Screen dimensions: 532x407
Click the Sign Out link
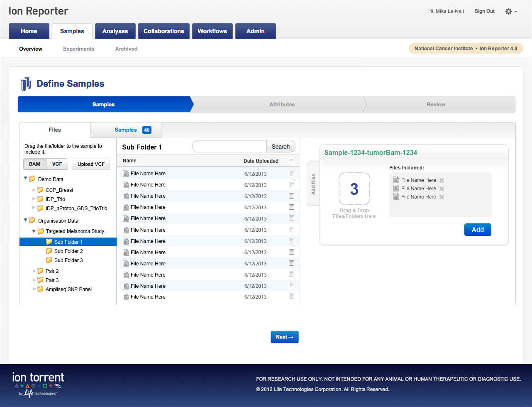point(485,11)
